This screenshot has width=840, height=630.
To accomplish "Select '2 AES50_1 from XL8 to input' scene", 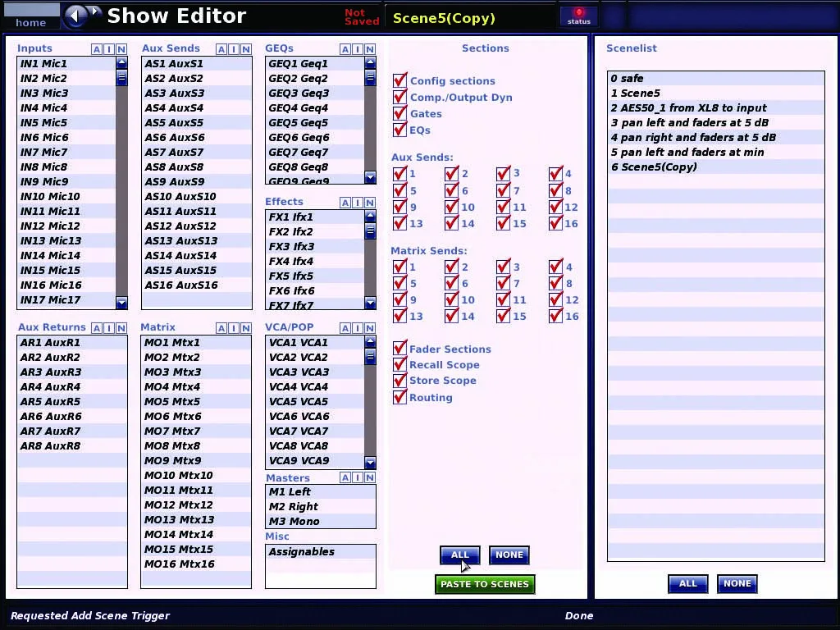I will pyautogui.click(x=715, y=107).
